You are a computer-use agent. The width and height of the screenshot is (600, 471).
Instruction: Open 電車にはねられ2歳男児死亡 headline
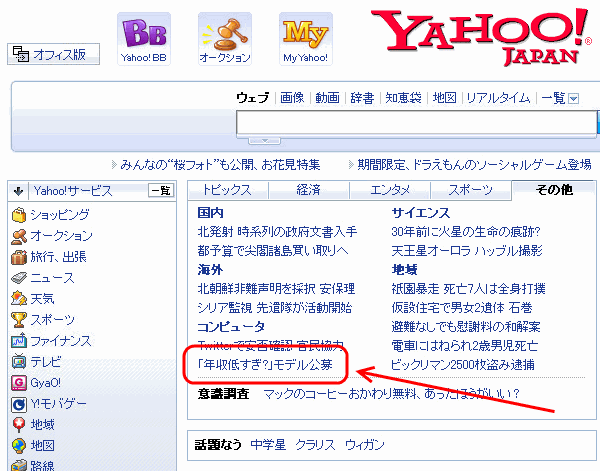pos(465,346)
